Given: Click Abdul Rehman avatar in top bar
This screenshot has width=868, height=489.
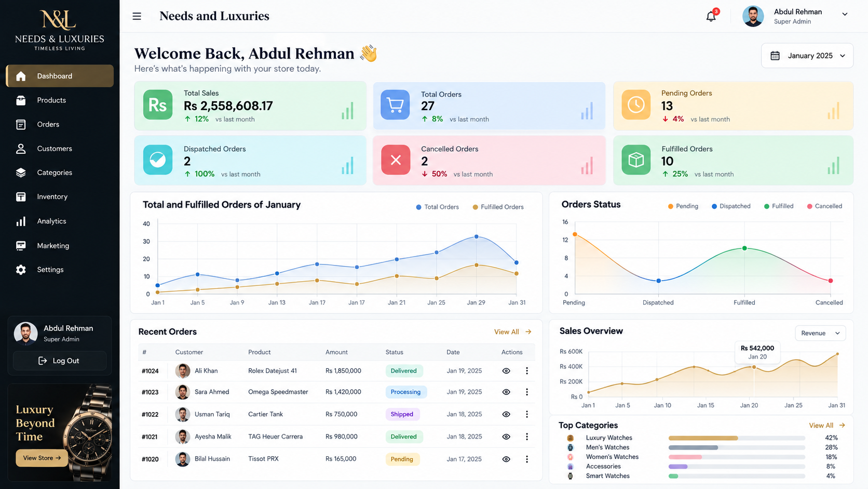Looking at the screenshot, I should click(753, 16).
